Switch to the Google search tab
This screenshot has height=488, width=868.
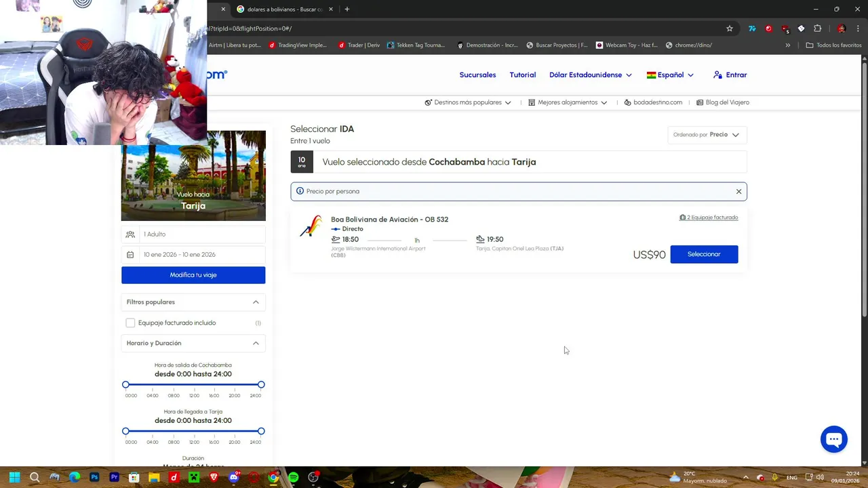tap(283, 9)
